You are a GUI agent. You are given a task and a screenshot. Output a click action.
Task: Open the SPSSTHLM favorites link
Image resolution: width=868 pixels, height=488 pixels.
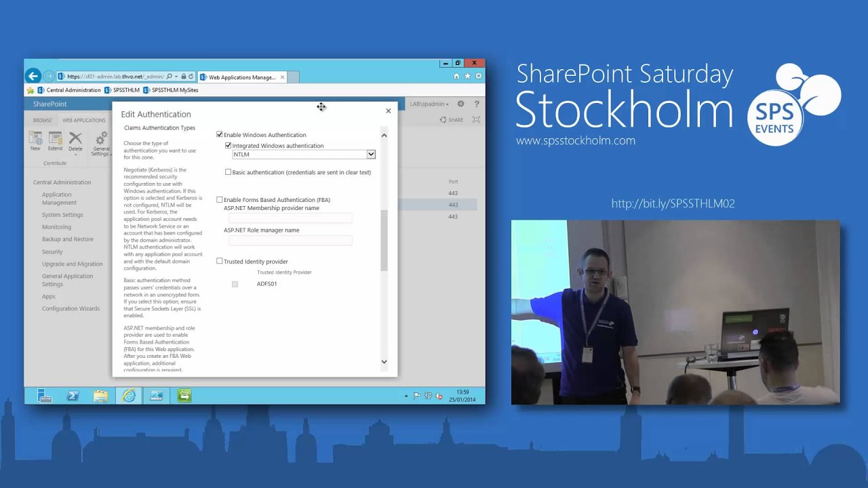click(x=122, y=90)
